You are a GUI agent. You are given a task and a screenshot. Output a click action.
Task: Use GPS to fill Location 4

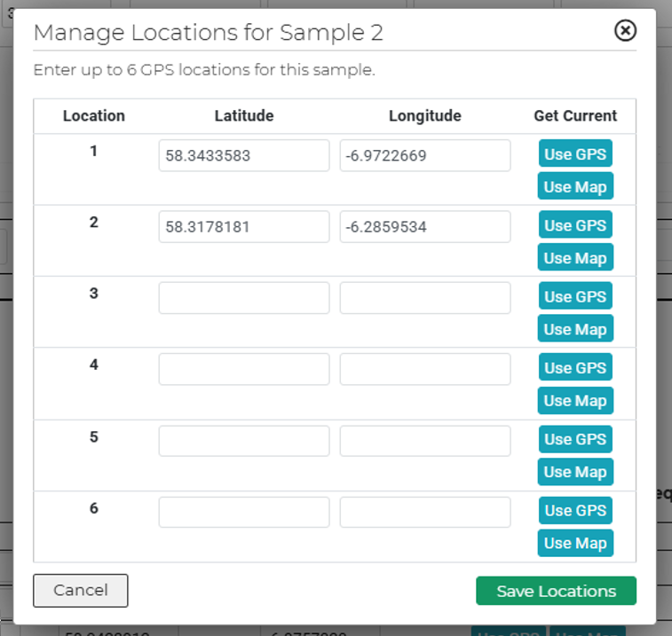[x=574, y=368]
